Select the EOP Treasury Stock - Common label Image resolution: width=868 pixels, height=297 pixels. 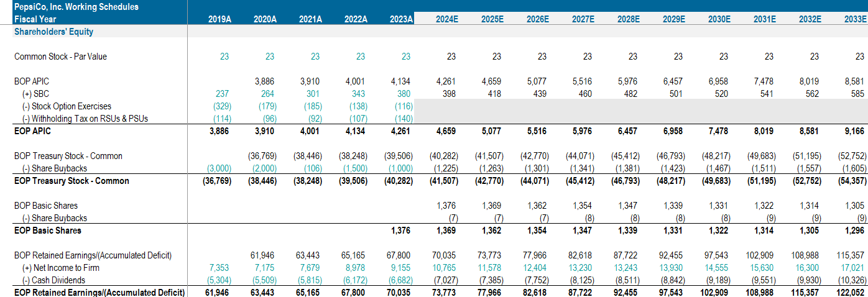click(72, 181)
